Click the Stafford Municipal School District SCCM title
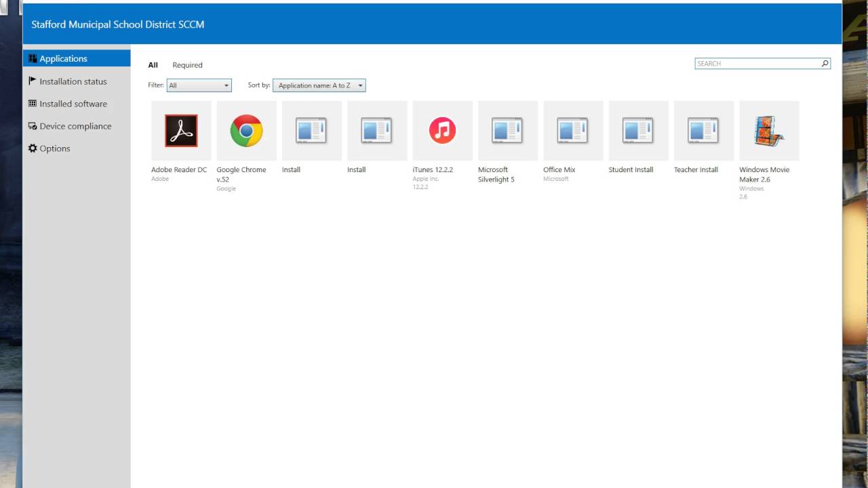Screen dimensions: 868x488 (x=118, y=24)
